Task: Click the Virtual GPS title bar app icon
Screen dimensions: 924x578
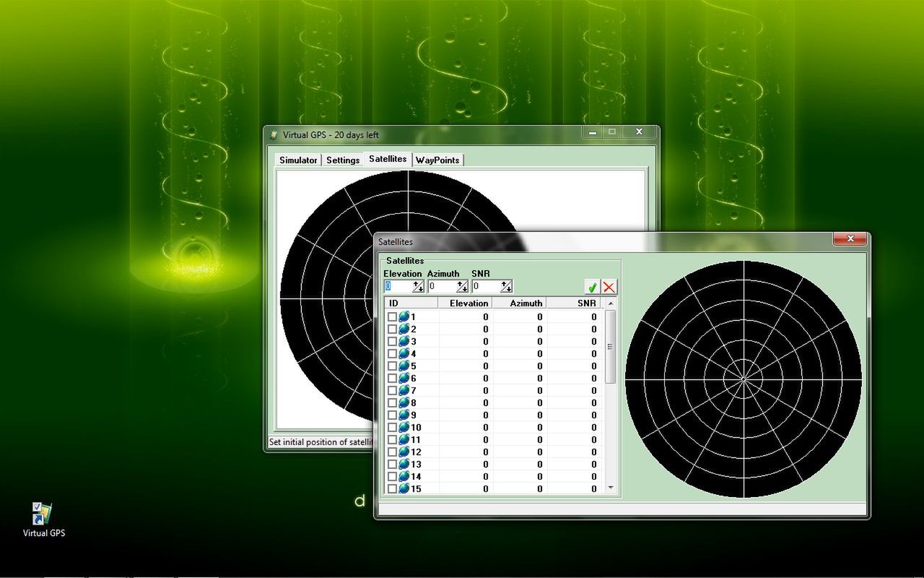Action: (274, 135)
